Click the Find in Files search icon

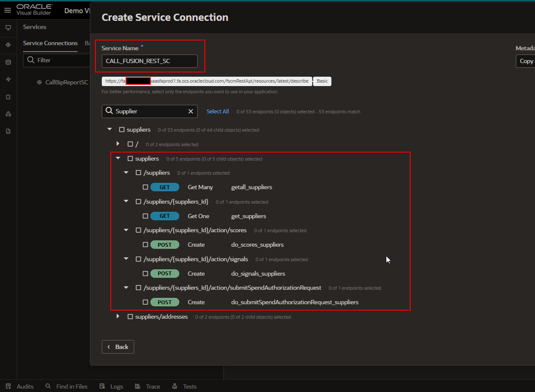[48, 386]
